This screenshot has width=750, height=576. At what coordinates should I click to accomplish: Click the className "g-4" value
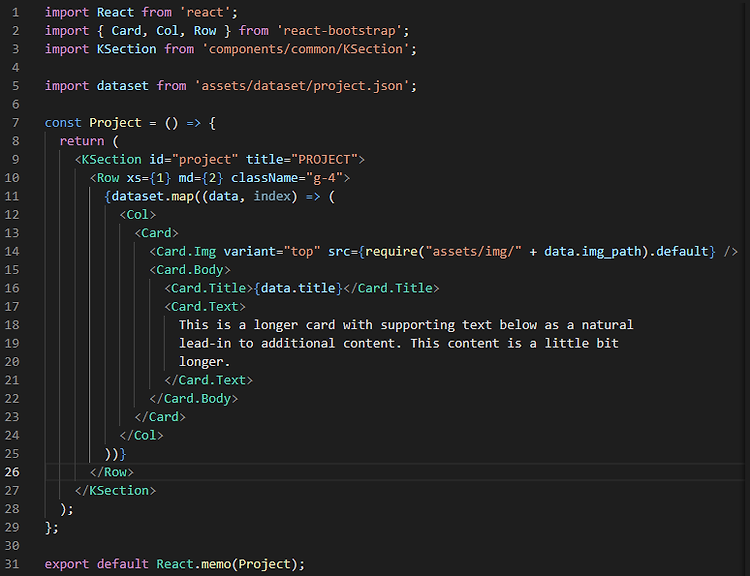pyautogui.click(x=324, y=178)
